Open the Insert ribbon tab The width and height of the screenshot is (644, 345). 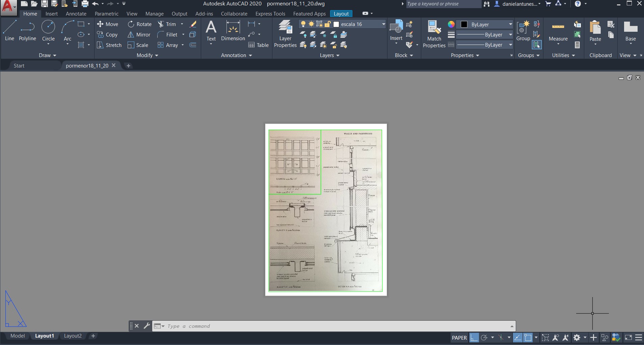(x=52, y=14)
